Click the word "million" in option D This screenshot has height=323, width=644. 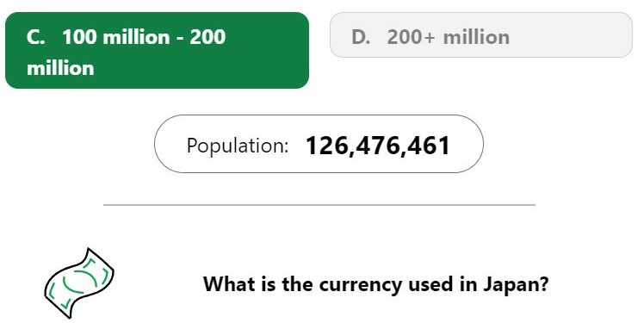(476, 37)
